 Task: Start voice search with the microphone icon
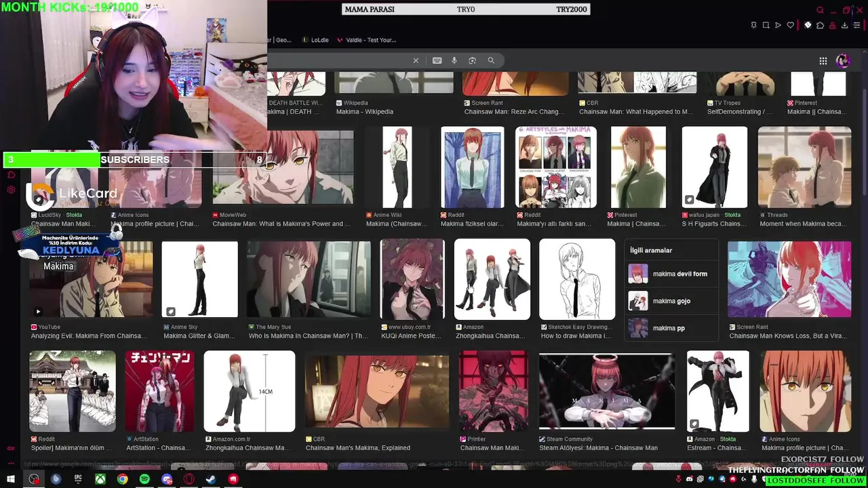click(x=454, y=60)
